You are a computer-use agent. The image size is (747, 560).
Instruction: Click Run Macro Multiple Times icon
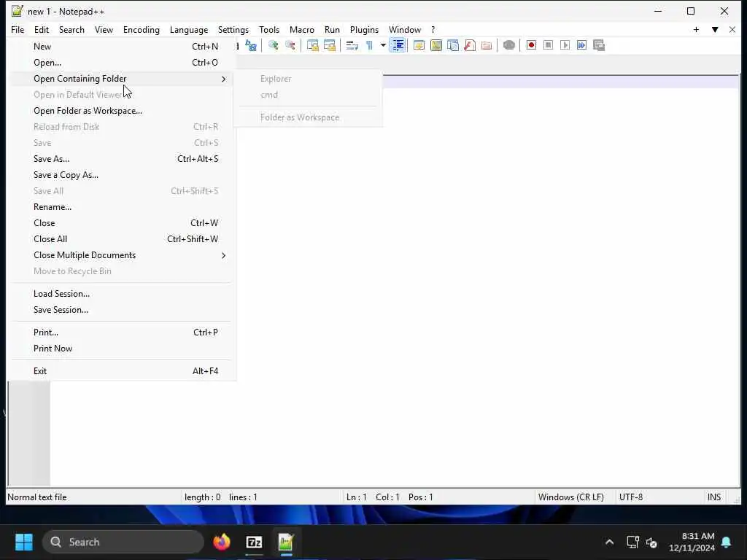point(581,45)
